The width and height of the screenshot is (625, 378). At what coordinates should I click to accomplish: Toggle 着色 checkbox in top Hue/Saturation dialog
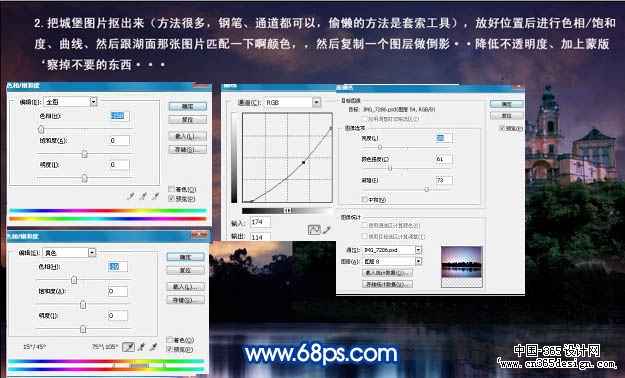[x=171, y=189]
